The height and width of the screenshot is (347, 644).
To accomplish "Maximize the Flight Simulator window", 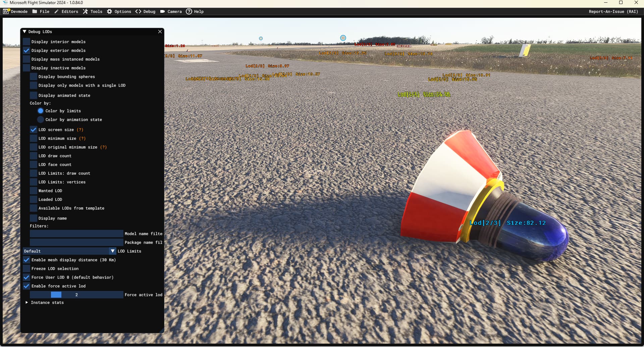I will click(x=621, y=3).
